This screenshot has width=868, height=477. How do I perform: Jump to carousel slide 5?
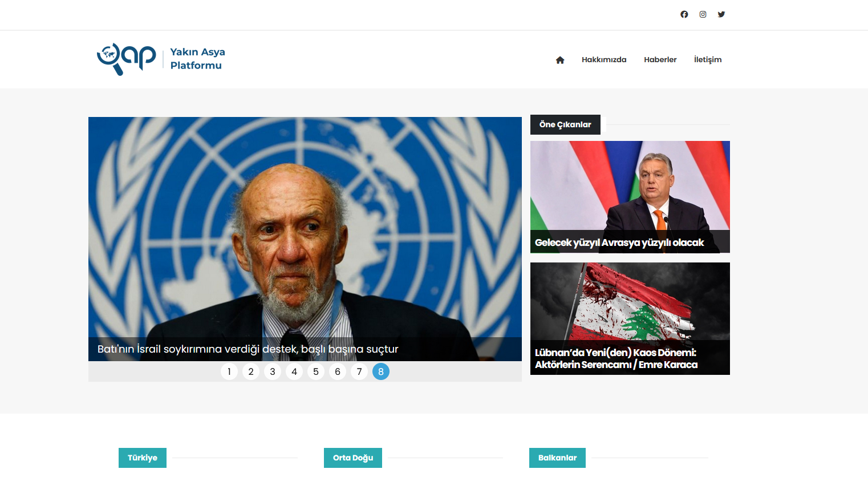click(316, 371)
